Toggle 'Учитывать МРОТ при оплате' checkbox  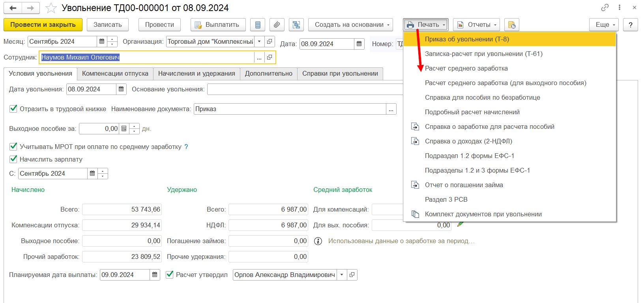tap(13, 147)
